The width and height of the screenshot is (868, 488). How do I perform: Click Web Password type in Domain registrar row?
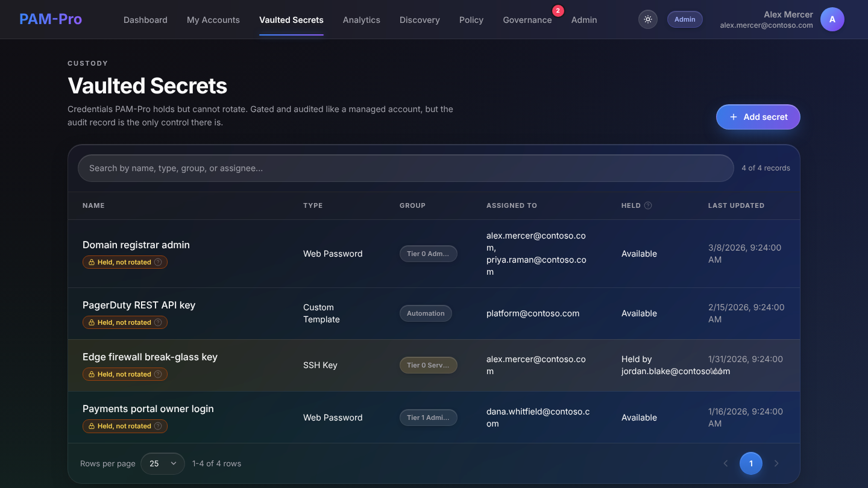pyautogui.click(x=333, y=254)
